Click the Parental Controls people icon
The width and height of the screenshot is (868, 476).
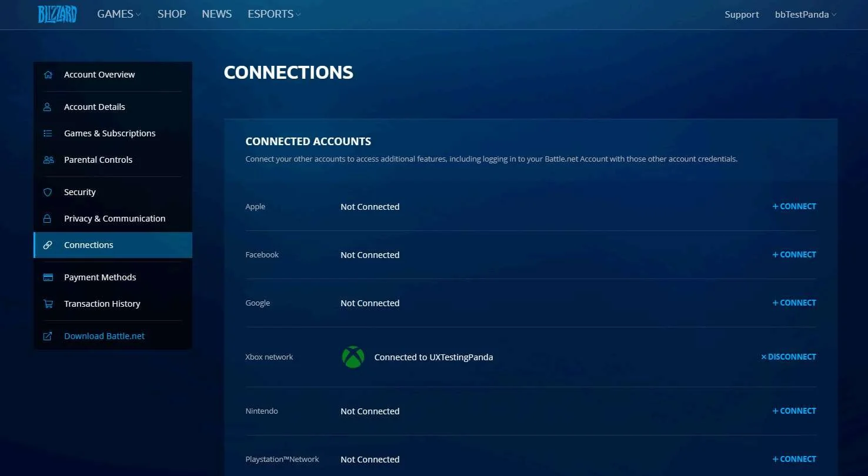pos(48,160)
